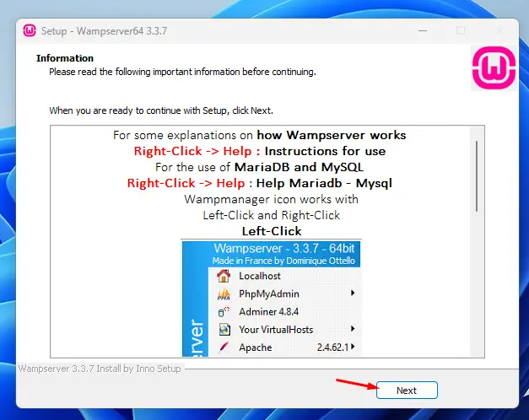Expand the Apache submenu arrow
This screenshot has height=420, width=529.
353,347
